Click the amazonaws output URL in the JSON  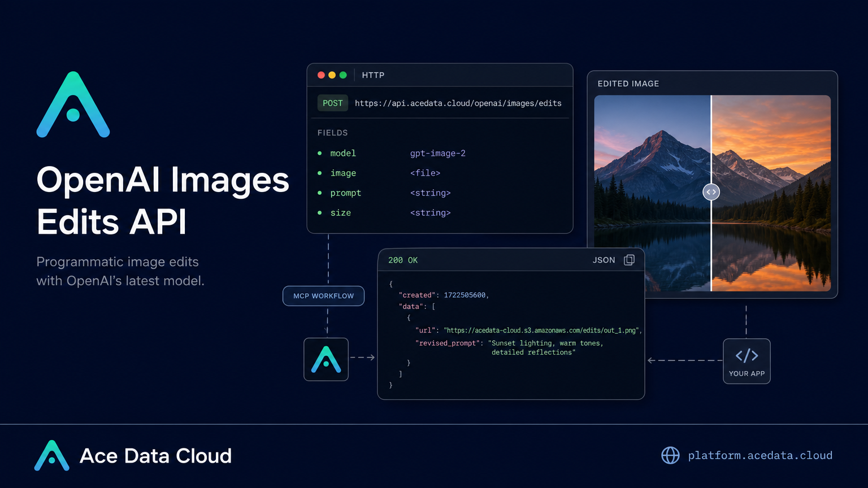click(x=541, y=330)
